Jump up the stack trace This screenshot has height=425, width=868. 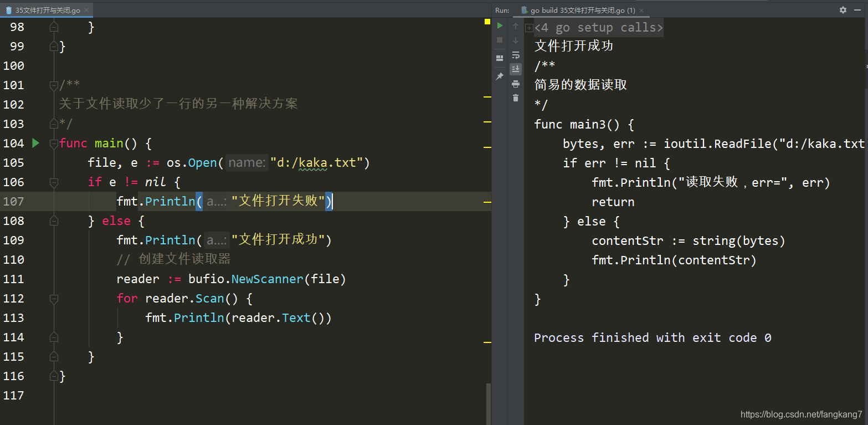coord(516,26)
